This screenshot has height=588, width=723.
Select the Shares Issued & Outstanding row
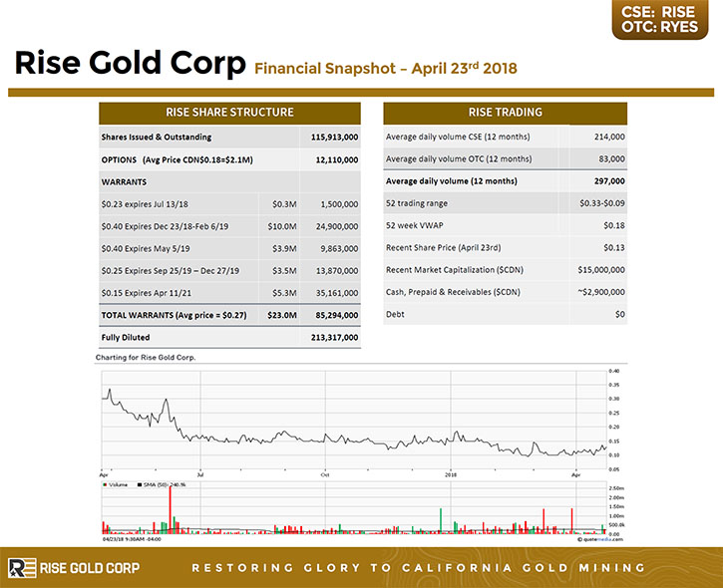point(229,137)
